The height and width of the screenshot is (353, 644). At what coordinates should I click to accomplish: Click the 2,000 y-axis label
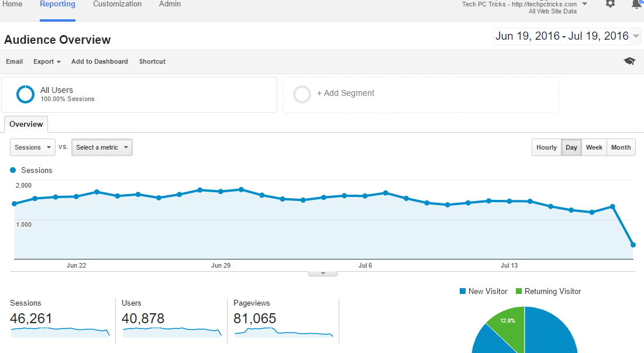pyautogui.click(x=23, y=185)
